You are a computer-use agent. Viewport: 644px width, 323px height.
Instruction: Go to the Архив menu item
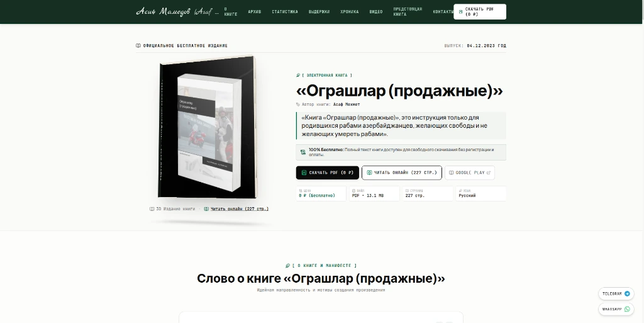click(254, 12)
